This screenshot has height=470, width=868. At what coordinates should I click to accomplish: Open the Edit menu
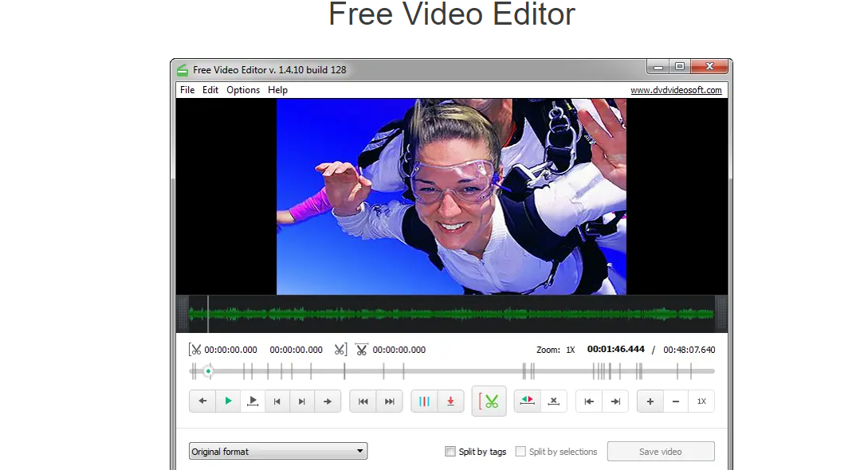(x=210, y=90)
